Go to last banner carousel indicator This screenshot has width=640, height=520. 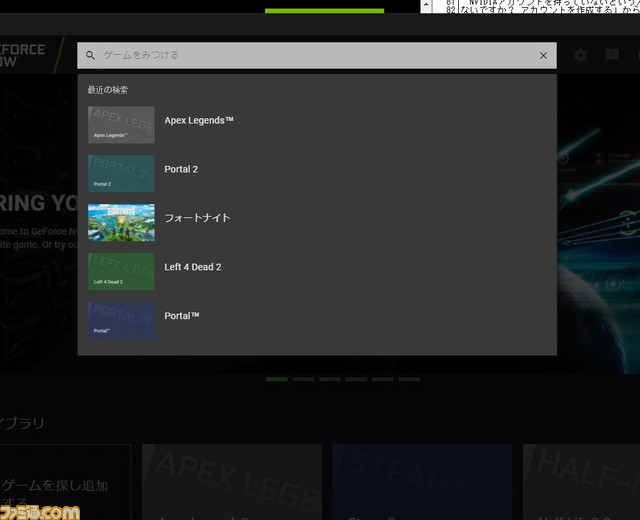[409, 379]
